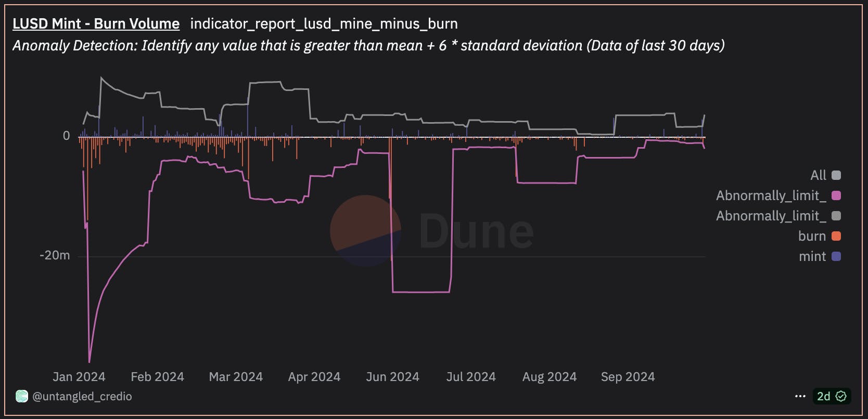Click the Jul 2024 axis label
The height and width of the screenshot is (419, 868).
471,377
